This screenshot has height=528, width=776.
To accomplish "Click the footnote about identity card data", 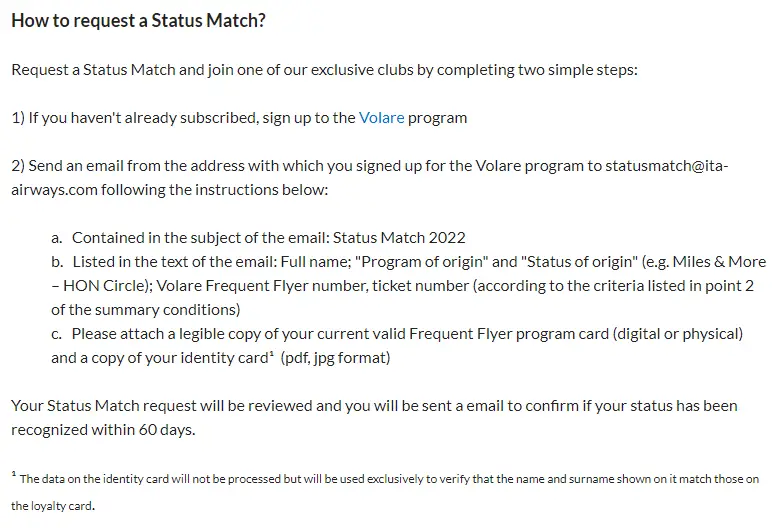I will [389, 479].
